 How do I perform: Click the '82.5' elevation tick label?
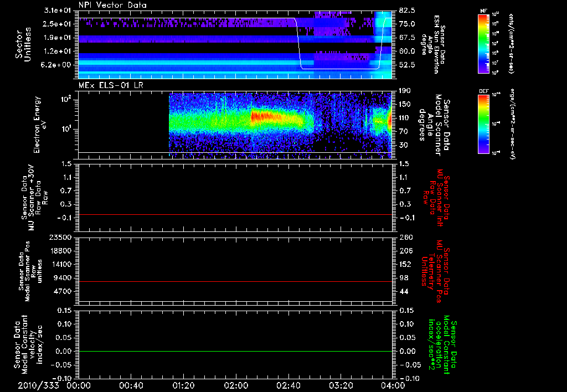[407, 10]
